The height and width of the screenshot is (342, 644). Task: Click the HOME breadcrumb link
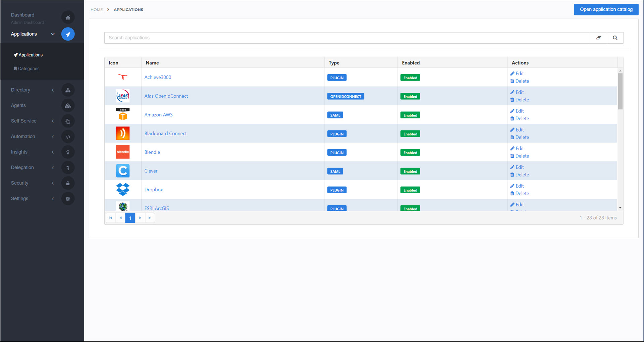(97, 10)
